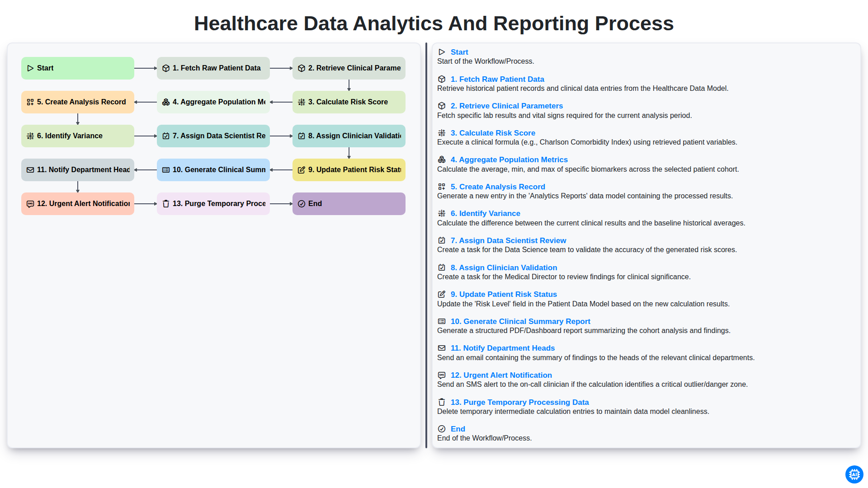Select the 5. Create Analysis Record node
The height and width of the screenshot is (488, 868).
point(78,102)
